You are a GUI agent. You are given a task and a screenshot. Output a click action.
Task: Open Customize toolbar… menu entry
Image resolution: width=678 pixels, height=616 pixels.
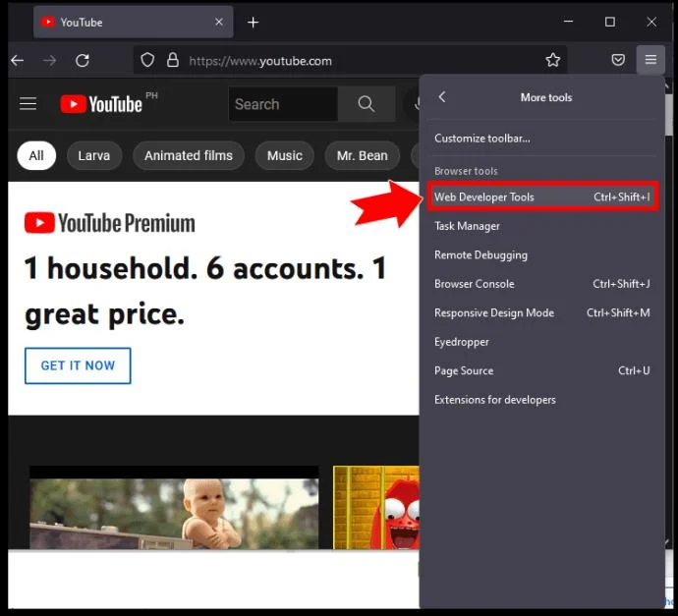click(541, 139)
